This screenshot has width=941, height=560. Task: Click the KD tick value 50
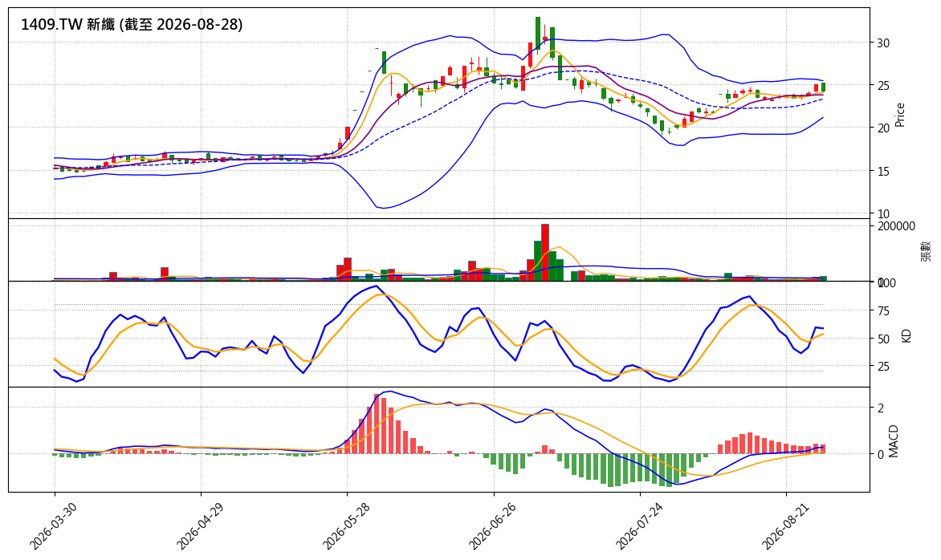click(x=882, y=339)
